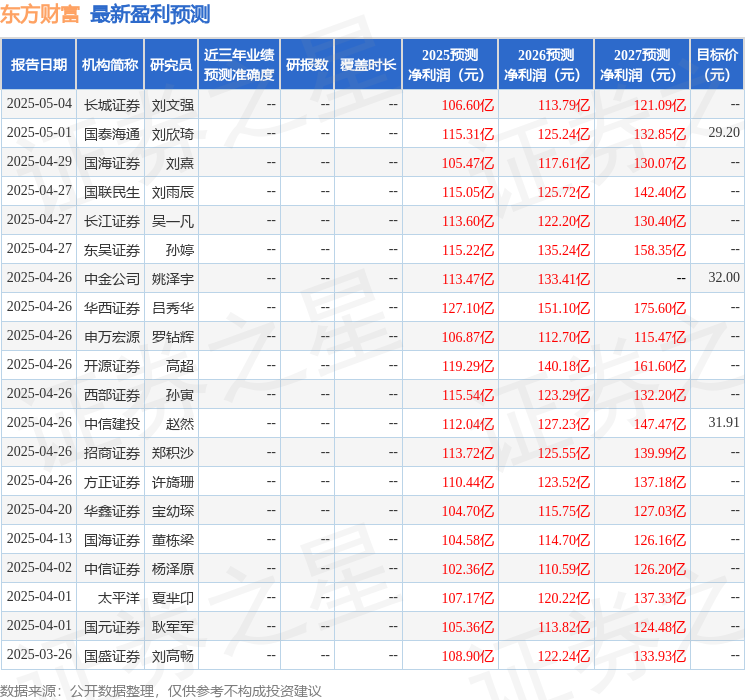745x700 pixels.
Task: Select the 方正证券 institution cell
Action: coord(112,482)
